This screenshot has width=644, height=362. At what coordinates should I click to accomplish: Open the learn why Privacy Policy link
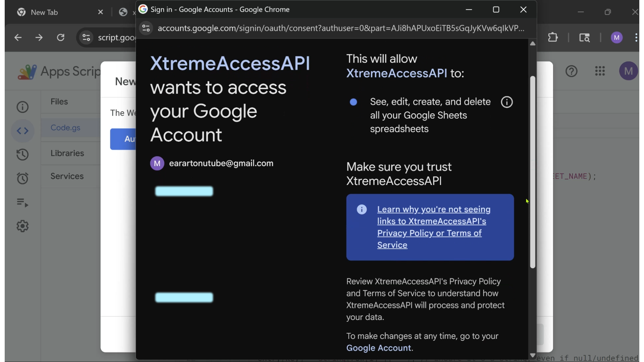pyautogui.click(x=433, y=227)
